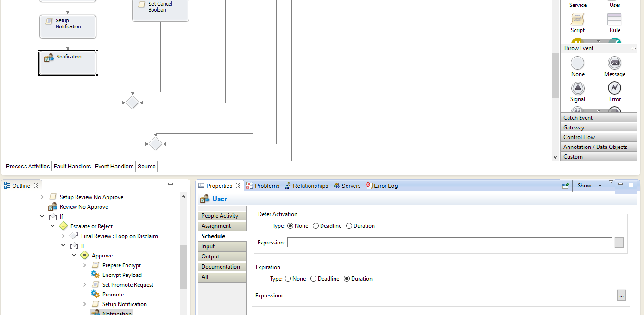Collapse the Approve tree node
Viewport: 644px width, 315px height.
pyautogui.click(x=74, y=256)
